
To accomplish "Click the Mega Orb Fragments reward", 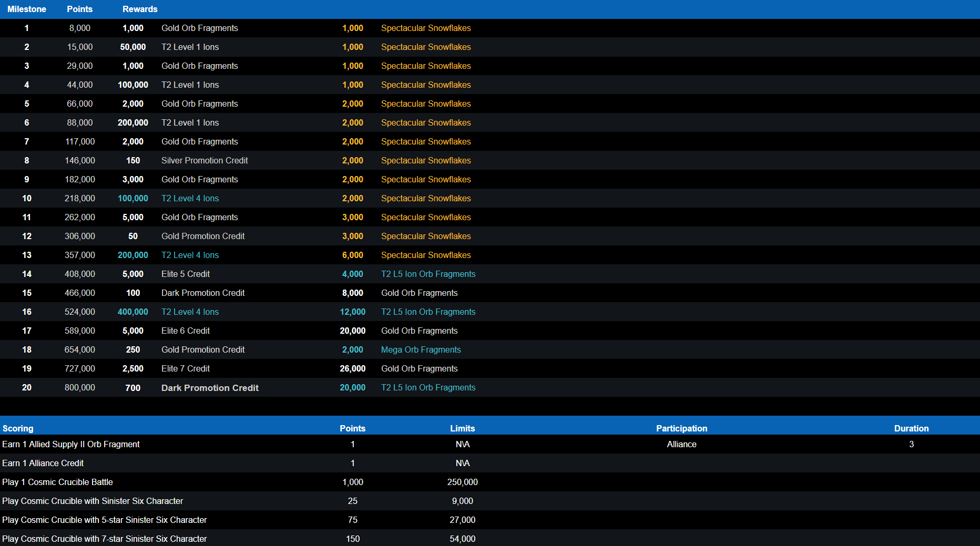I will coord(421,349).
